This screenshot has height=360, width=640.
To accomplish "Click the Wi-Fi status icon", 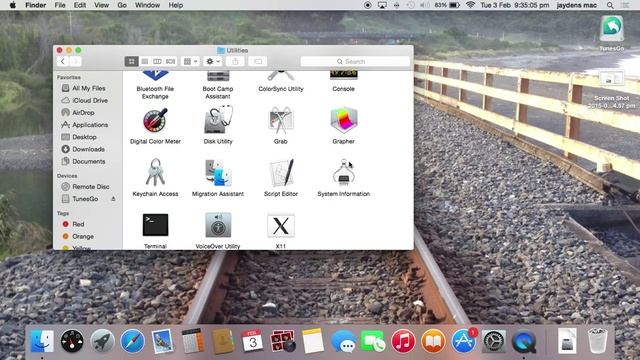I will (x=470, y=5).
